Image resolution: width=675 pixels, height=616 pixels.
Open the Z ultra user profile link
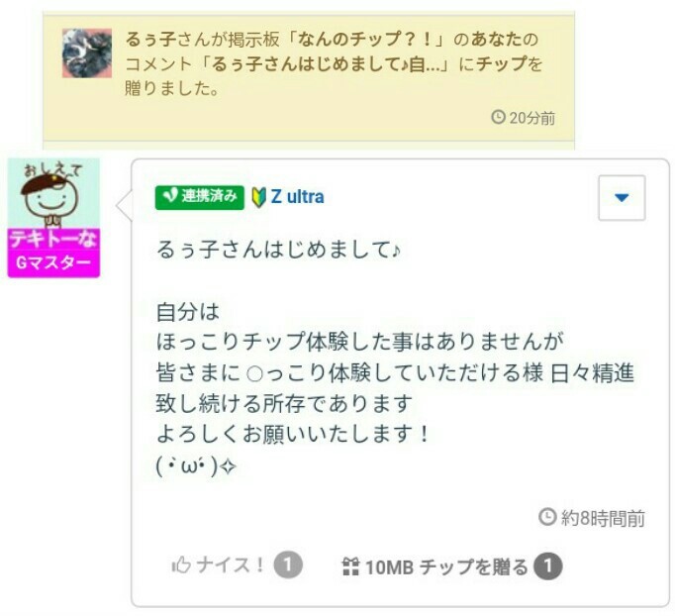298,197
